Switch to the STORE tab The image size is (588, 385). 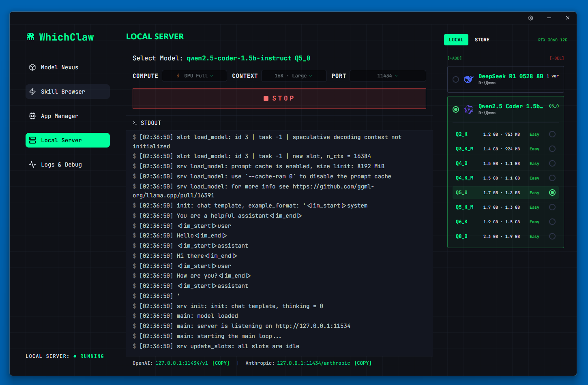(x=482, y=39)
